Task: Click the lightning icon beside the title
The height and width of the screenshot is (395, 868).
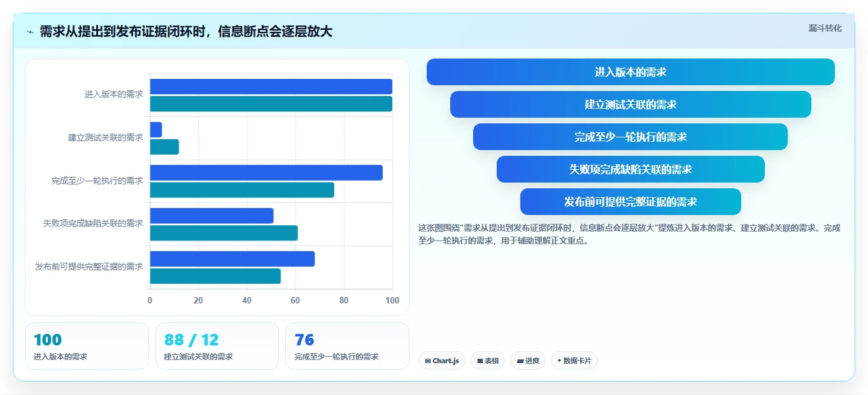Action: pyautogui.click(x=31, y=32)
